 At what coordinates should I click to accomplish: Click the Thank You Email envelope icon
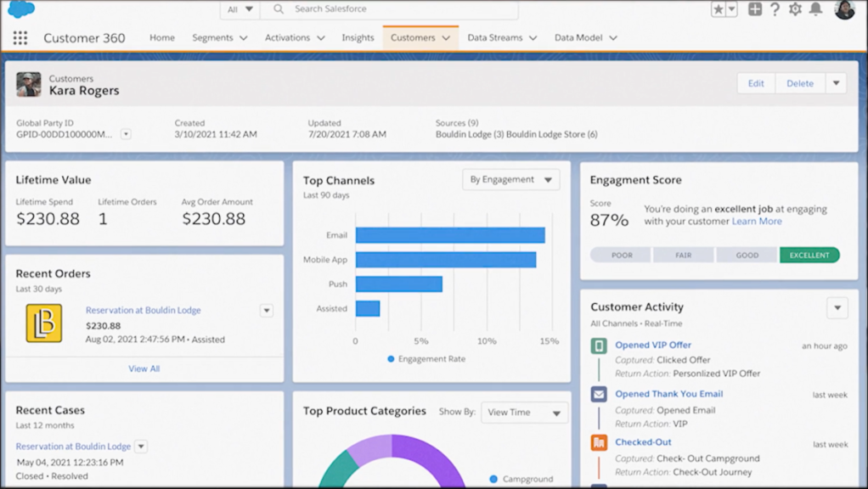pos(599,395)
